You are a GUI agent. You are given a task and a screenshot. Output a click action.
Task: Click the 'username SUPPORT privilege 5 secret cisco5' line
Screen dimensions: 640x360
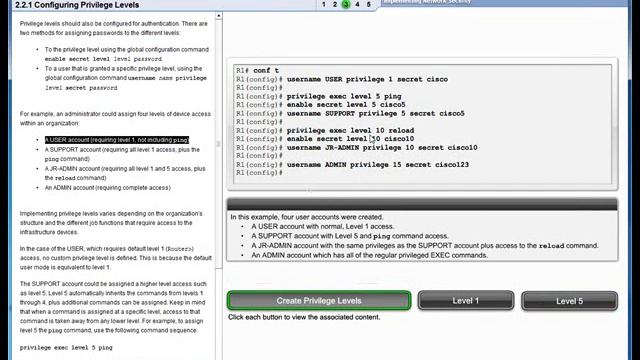coord(350,113)
